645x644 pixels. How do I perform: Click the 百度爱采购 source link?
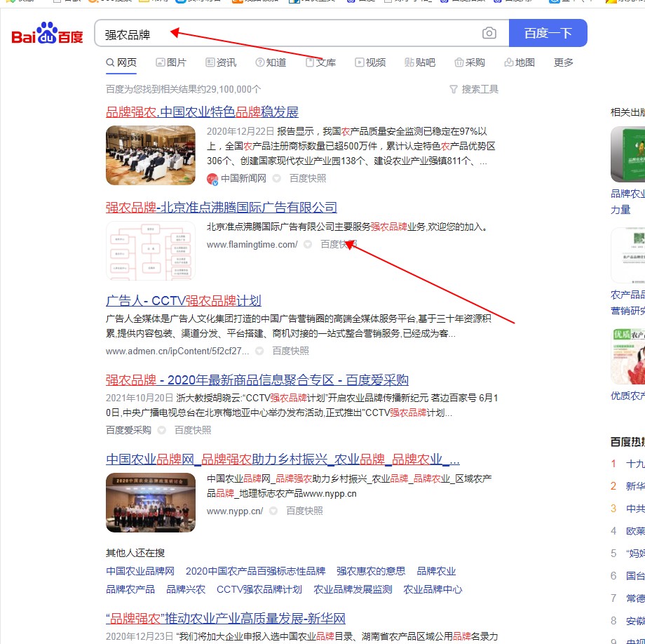click(128, 431)
